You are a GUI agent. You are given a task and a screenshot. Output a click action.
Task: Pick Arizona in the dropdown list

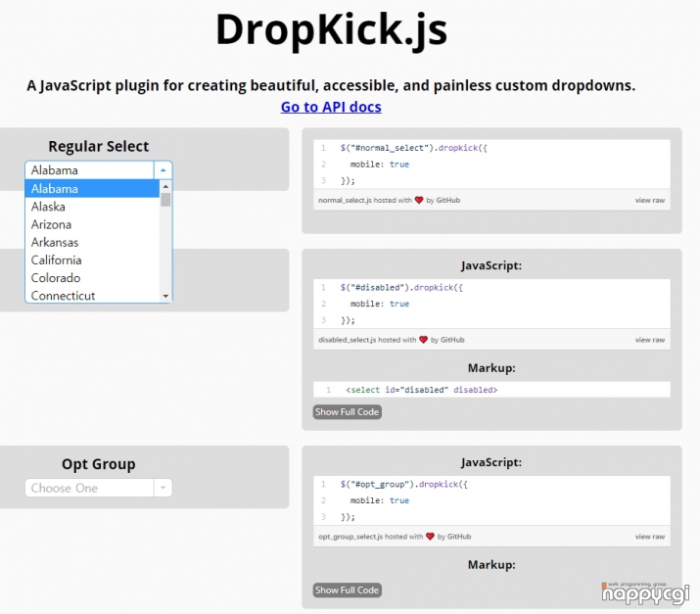pyautogui.click(x=92, y=224)
